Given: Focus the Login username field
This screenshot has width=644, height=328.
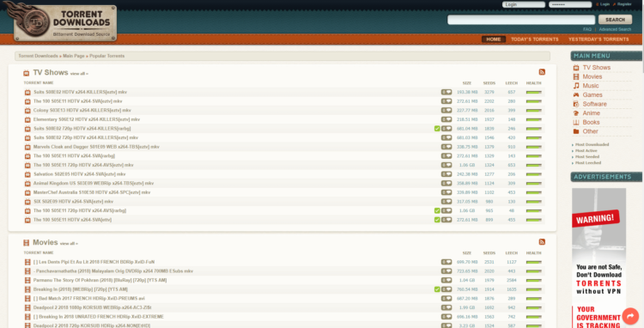Looking at the screenshot, I should click(523, 4).
